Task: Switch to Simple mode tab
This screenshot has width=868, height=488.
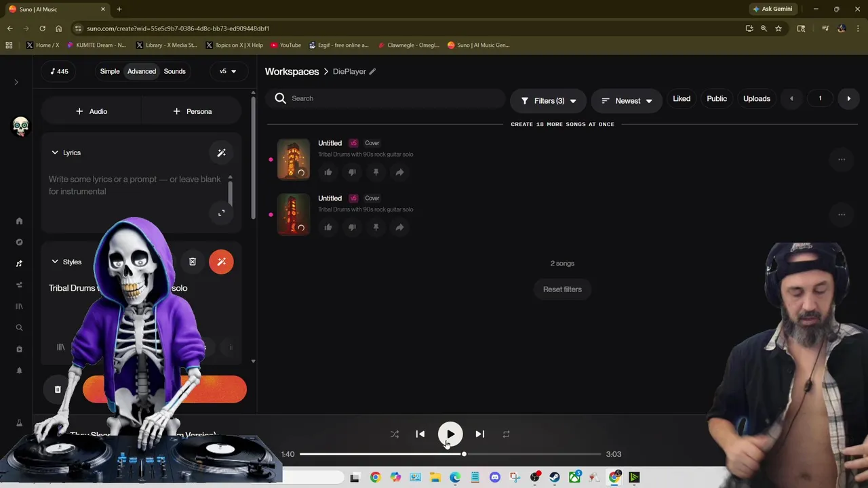Action: click(110, 71)
